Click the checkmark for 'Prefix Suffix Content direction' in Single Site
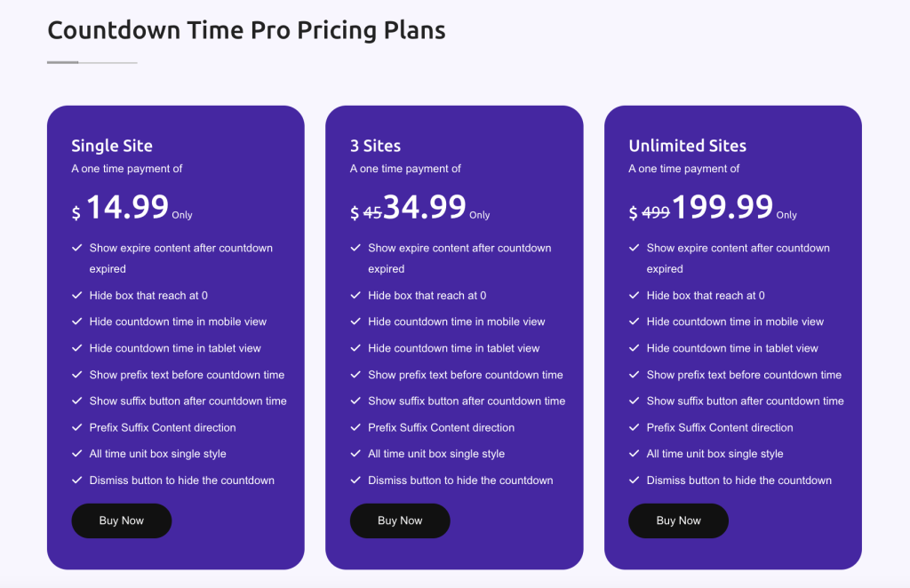Screen dimensions: 910x588 76,427
